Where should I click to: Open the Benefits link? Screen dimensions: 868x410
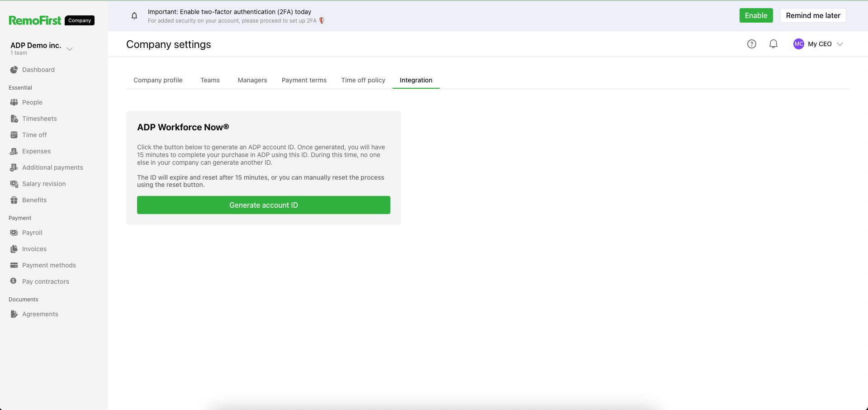34,200
